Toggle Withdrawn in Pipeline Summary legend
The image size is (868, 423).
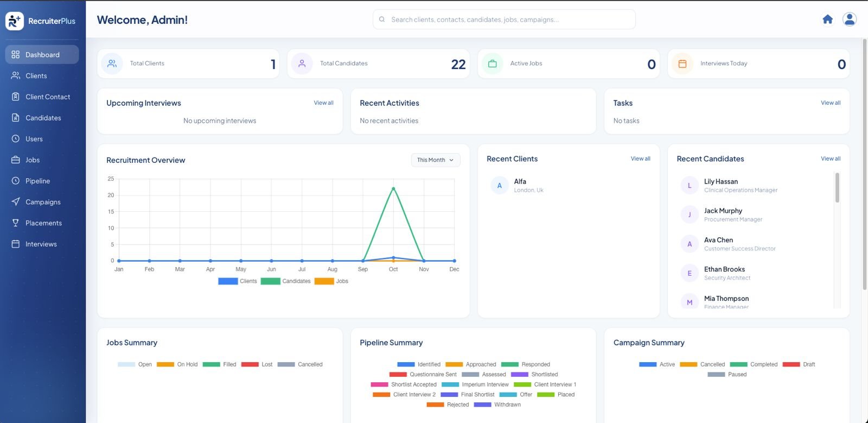[x=497, y=405]
